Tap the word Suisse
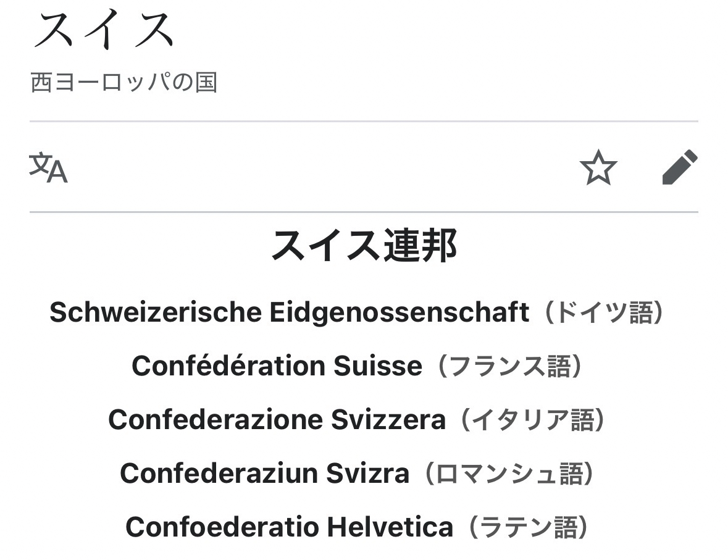 point(378,367)
